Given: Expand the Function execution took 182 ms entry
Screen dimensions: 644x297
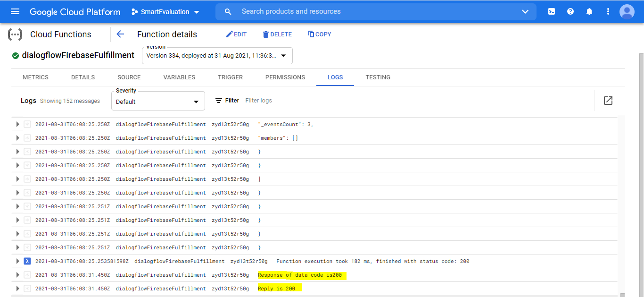Looking at the screenshot, I should pos(18,261).
